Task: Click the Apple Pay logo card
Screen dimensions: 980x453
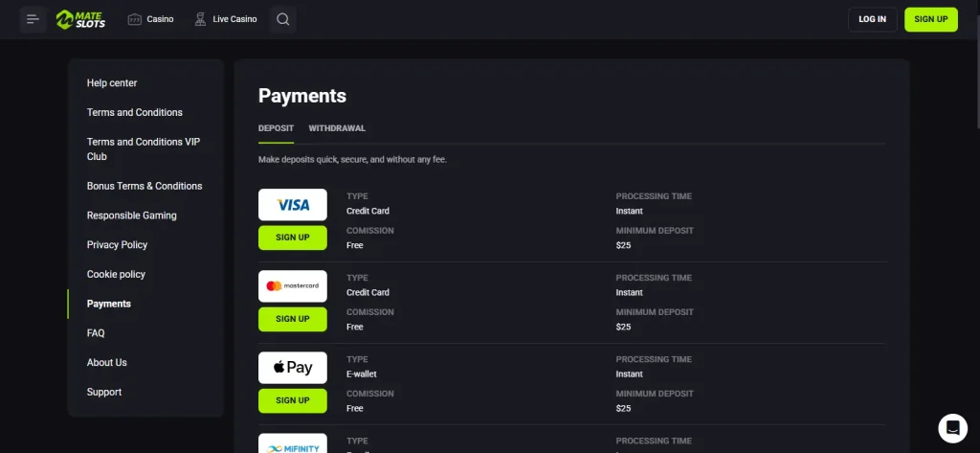Action: tap(293, 368)
